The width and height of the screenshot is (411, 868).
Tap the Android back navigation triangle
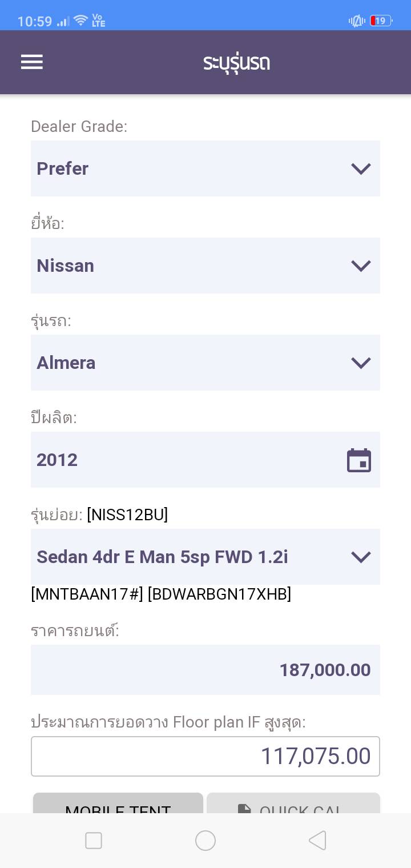coord(317,841)
